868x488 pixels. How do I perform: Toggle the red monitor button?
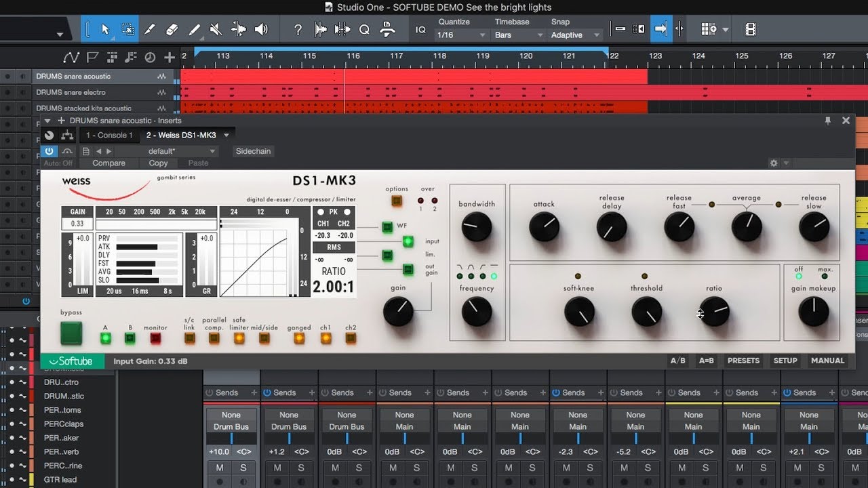click(155, 337)
